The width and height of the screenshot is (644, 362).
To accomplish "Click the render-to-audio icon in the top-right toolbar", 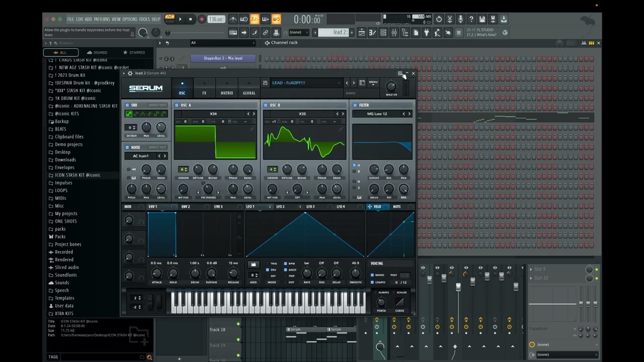I will 493,19.
